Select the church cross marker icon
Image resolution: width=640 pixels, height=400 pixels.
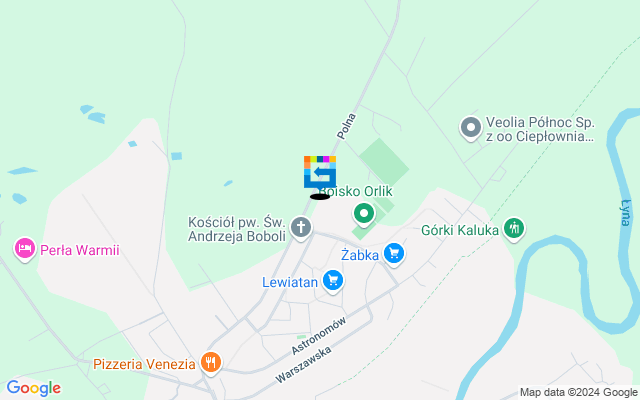click(301, 228)
